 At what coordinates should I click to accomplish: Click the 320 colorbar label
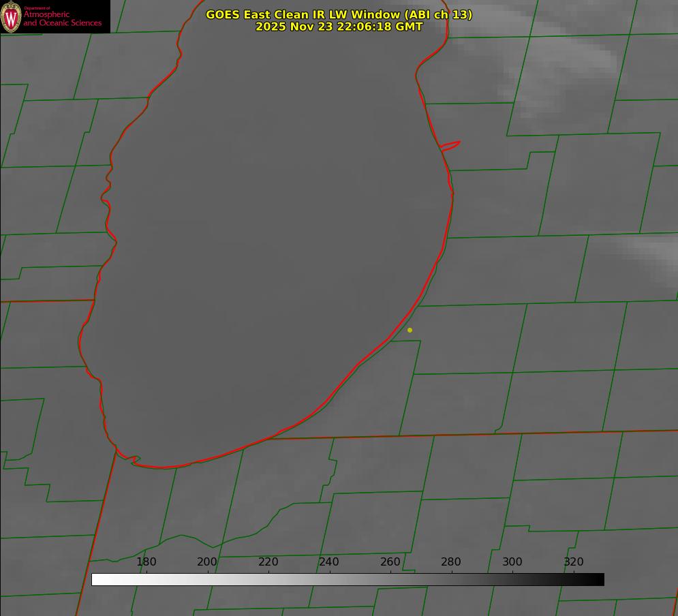(573, 562)
